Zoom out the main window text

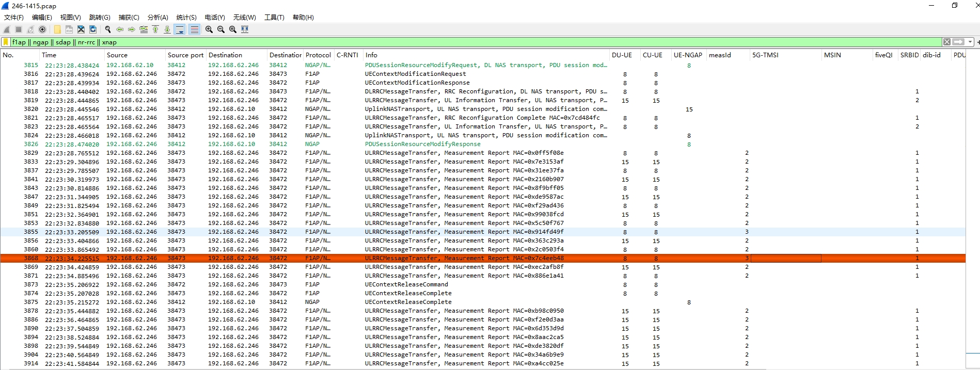221,29
